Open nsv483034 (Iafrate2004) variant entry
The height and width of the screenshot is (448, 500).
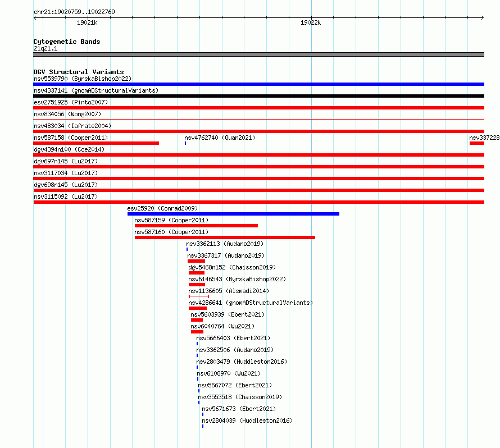click(72, 126)
